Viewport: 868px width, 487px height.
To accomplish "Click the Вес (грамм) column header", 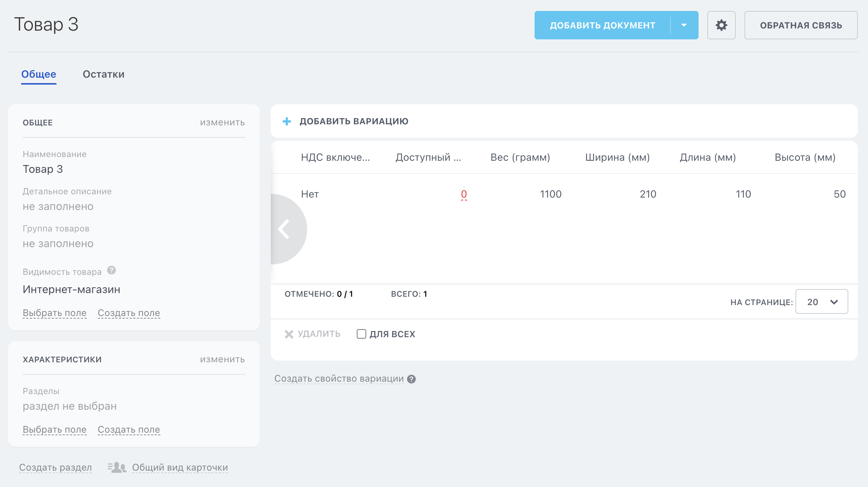I will coord(520,157).
